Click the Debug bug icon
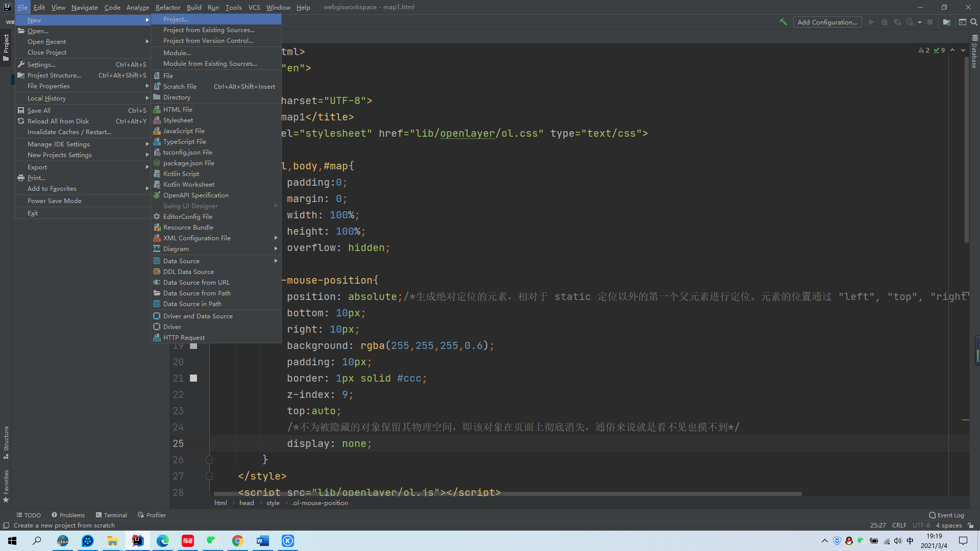The height and width of the screenshot is (551, 980). [x=885, y=22]
